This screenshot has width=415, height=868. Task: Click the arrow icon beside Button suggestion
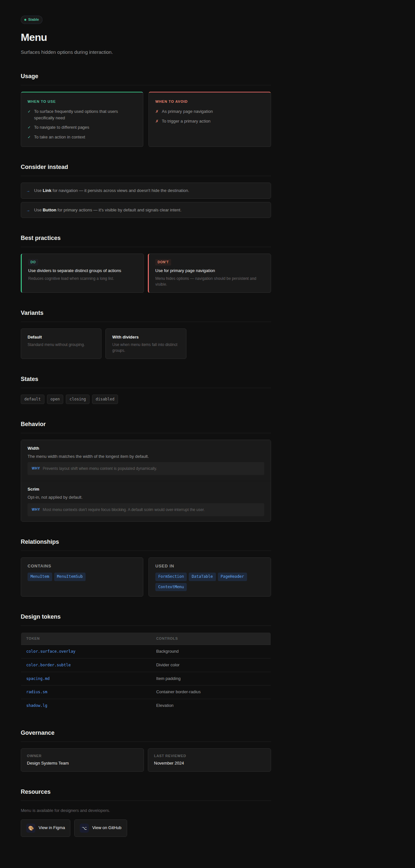28,211
